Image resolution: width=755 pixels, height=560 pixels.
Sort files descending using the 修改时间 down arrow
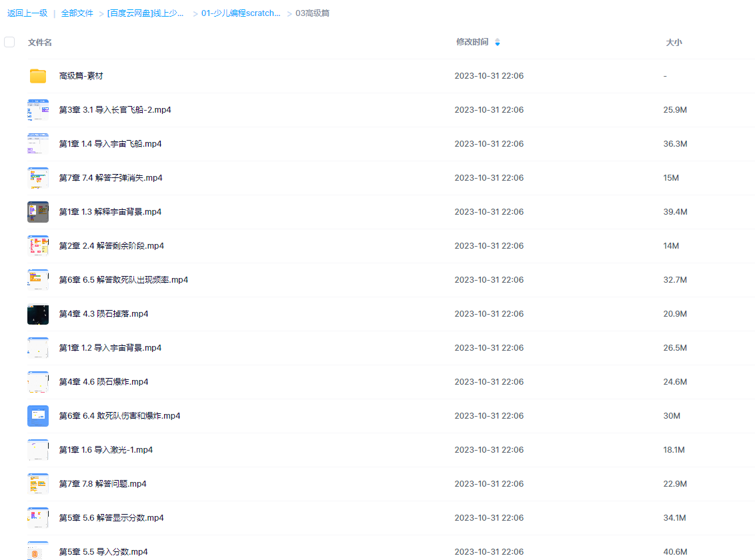[498, 44]
